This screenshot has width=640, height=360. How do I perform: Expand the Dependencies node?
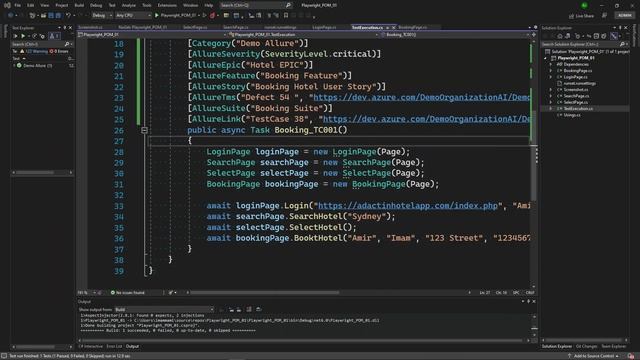[551, 64]
